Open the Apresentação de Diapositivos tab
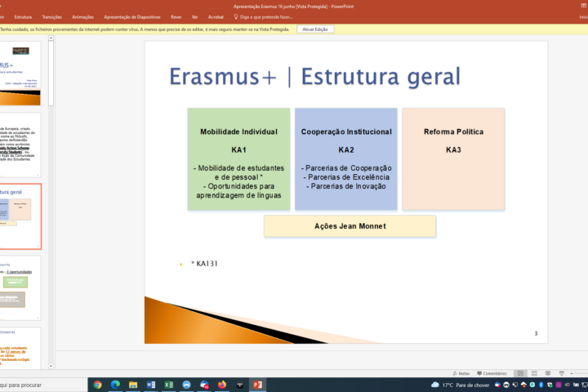The image size is (588, 392). (x=132, y=17)
